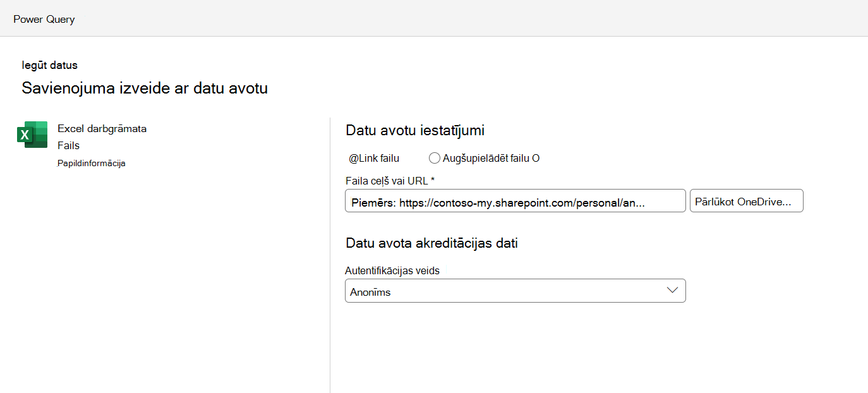Image resolution: width=868 pixels, height=393 pixels.
Task: Click the Power Query title
Action: (44, 19)
